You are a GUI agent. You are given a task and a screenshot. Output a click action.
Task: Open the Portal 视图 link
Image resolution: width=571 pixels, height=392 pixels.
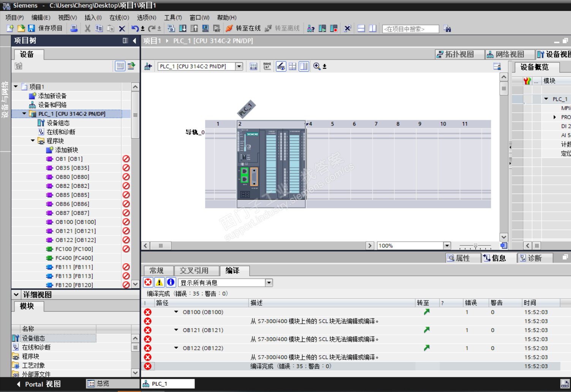point(39,384)
